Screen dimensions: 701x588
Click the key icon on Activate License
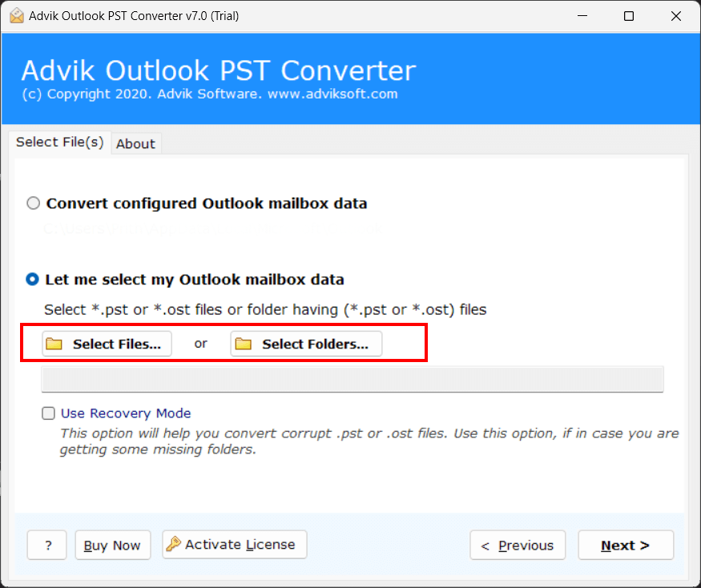172,544
